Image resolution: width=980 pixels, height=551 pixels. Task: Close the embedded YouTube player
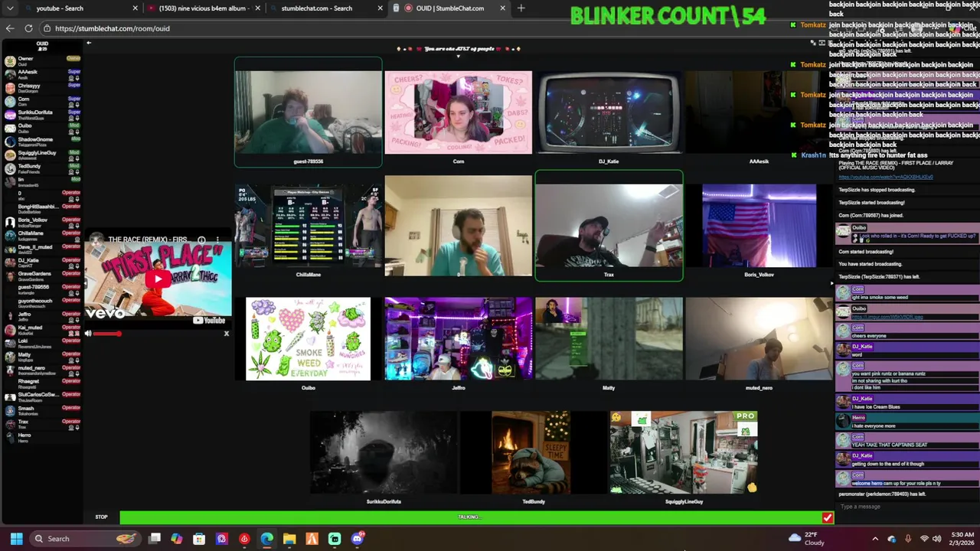tap(226, 333)
